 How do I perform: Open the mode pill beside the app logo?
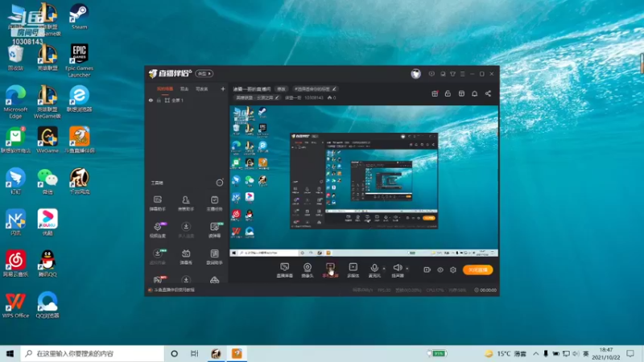click(204, 73)
